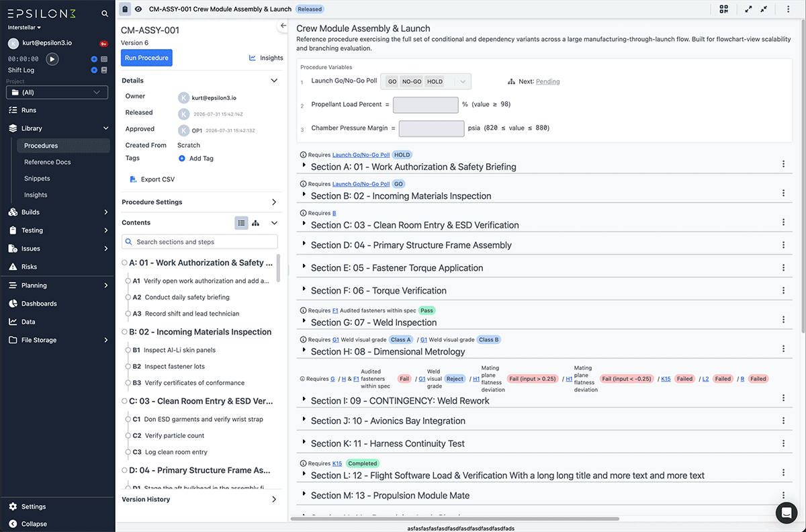The width and height of the screenshot is (806, 532).
Task: Open three-dot menu for Section K Harness Continuity
Action: coord(783,443)
